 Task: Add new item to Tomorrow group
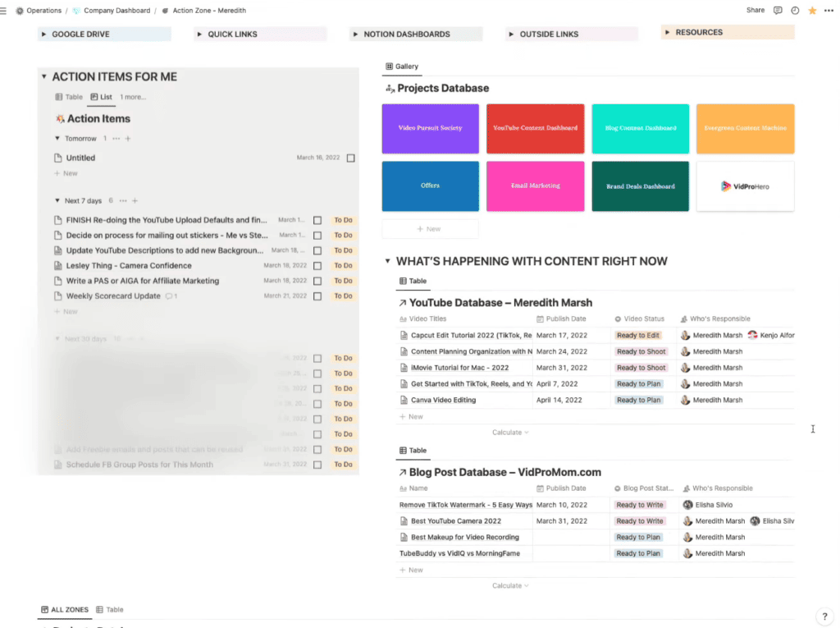pos(127,139)
